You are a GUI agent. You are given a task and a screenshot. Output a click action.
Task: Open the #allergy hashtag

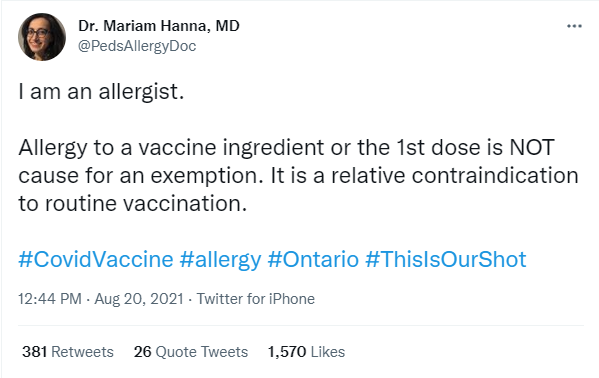pos(220,260)
